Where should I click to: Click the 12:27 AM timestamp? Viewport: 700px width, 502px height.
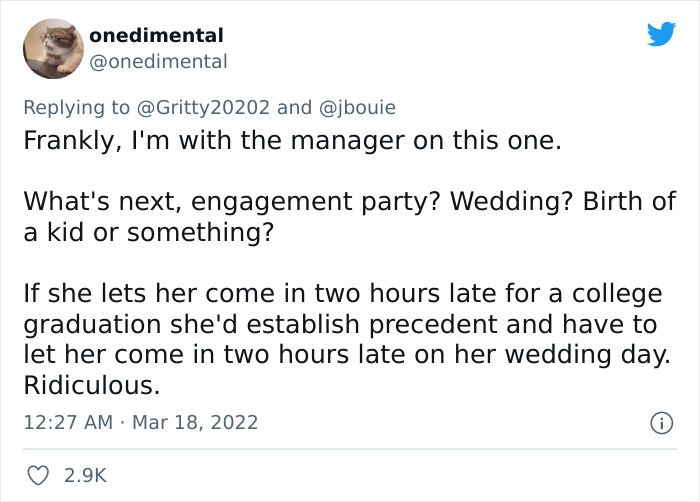pos(68,423)
